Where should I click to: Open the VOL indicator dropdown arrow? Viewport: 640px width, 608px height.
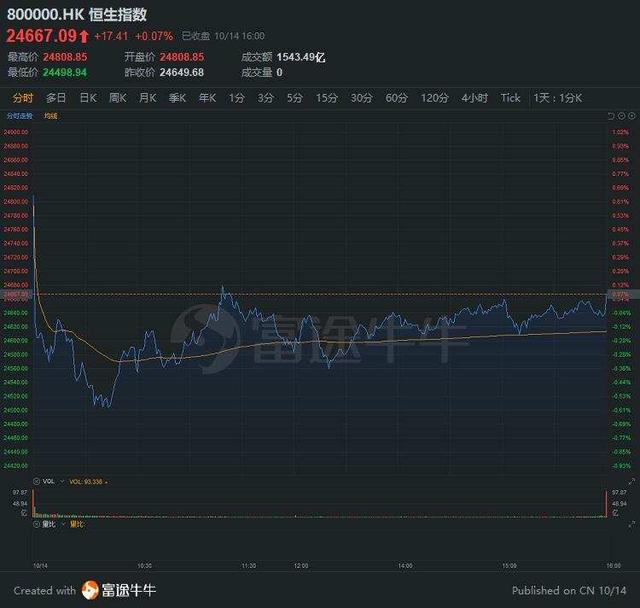(x=62, y=482)
